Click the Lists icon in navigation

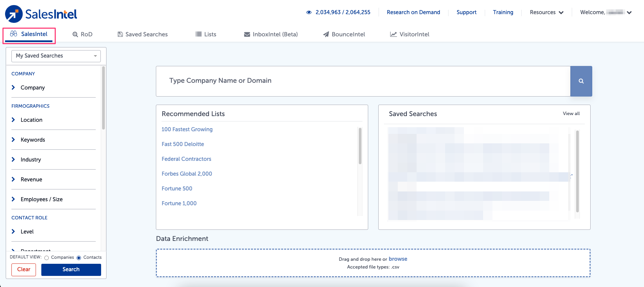tap(199, 34)
